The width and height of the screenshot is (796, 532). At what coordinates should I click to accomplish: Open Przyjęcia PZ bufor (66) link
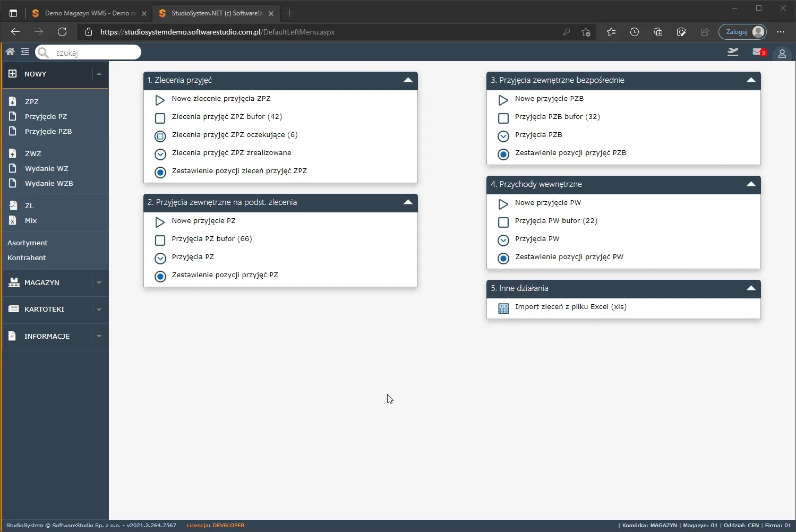tap(212, 239)
